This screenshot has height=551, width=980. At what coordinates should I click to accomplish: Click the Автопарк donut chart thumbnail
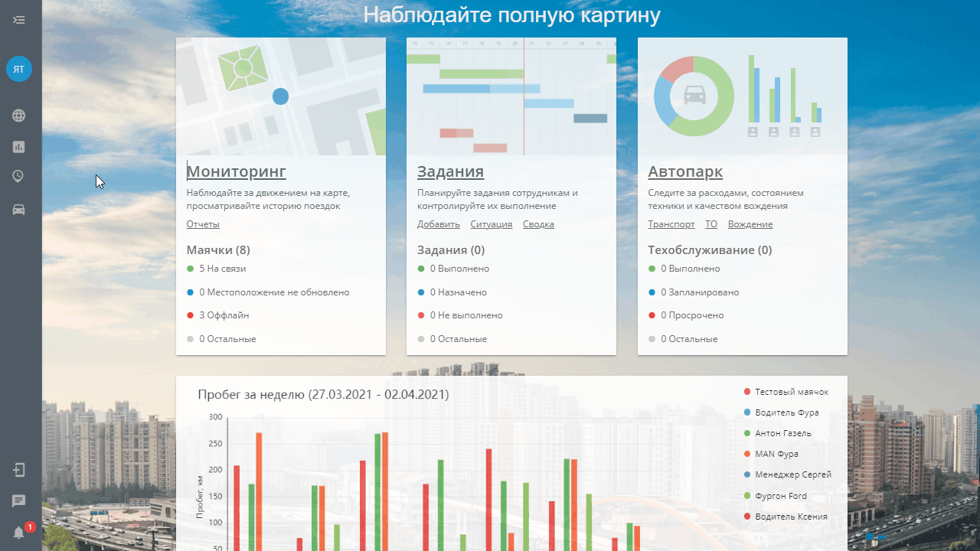[743, 96]
